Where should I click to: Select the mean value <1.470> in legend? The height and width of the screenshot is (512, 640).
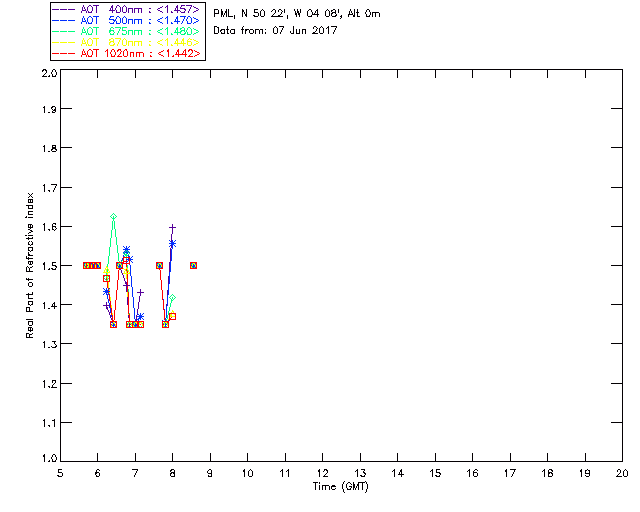click(x=178, y=20)
